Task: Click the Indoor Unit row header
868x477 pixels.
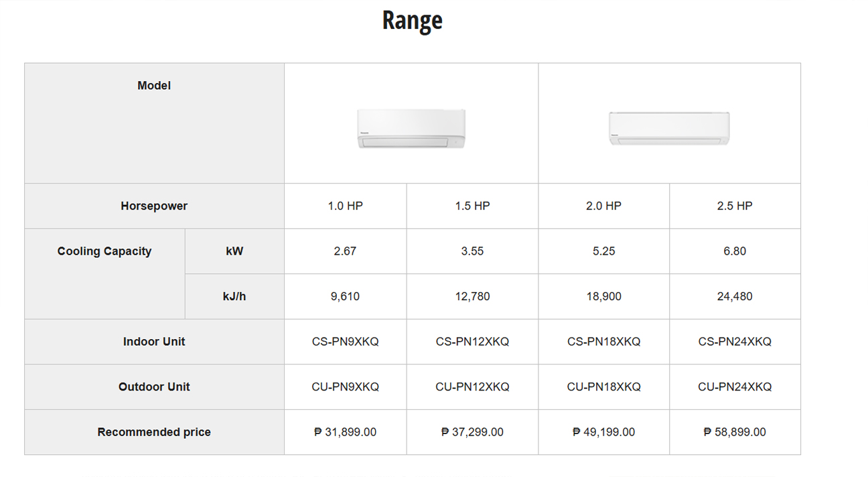Action: pos(154,342)
